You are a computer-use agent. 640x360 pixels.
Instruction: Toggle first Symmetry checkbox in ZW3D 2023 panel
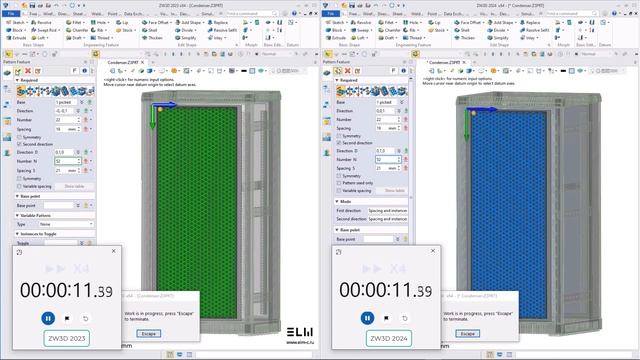tap(20, 137)
